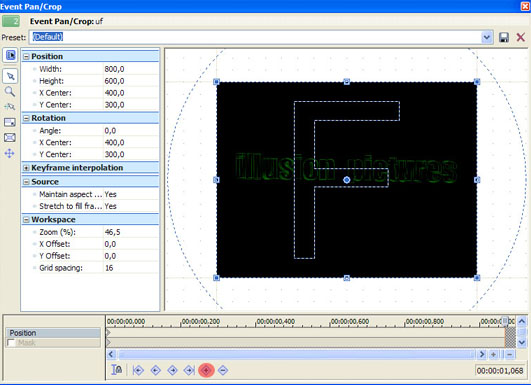Viewport: 531px width, 385px height.
Task: Select the Position keyframe track row
Action: coord(54,333)
